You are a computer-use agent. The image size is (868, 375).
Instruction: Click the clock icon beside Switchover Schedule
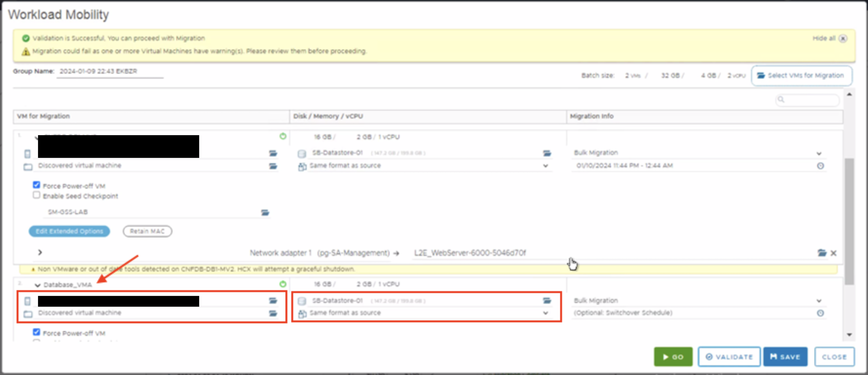coord(820,313)
